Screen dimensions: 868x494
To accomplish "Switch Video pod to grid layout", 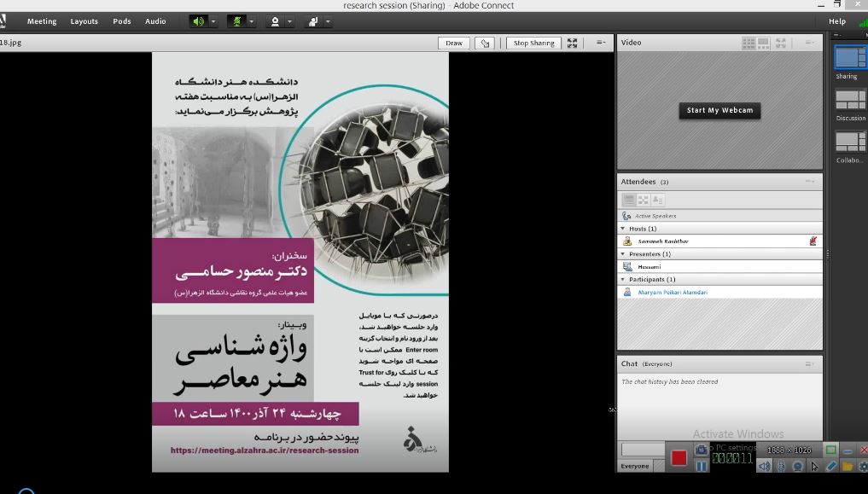I will tap(749, 43).
